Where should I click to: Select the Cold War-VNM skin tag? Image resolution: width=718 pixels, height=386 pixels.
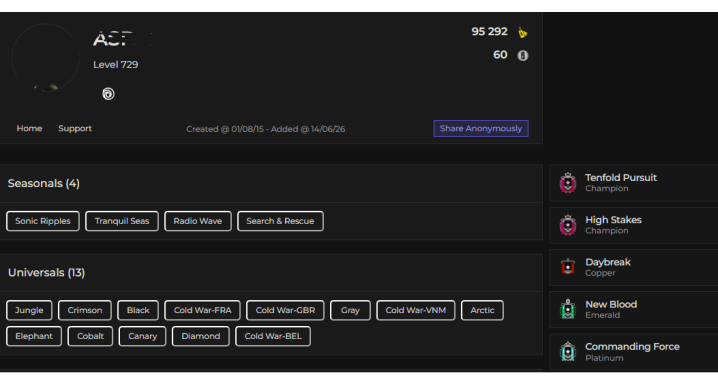point(416,310)
